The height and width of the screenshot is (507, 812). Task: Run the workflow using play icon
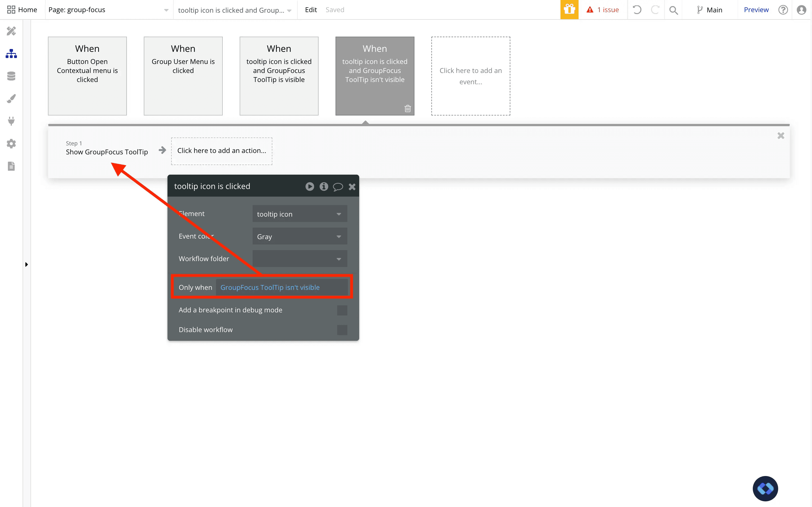click(309, 186)
